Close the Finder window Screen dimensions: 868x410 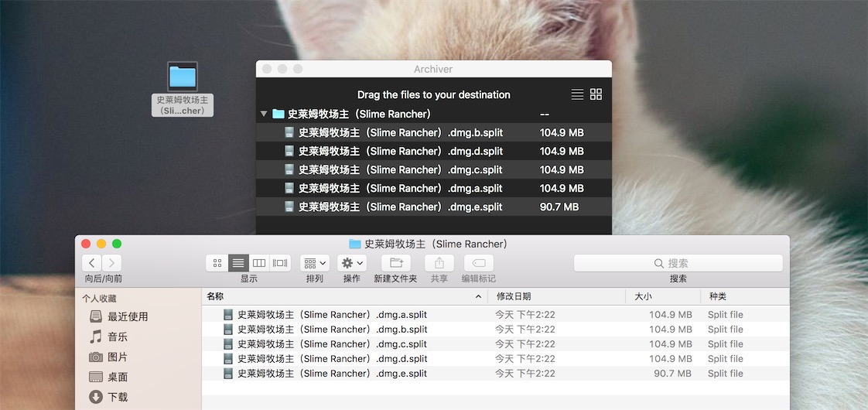pos(86,244)
